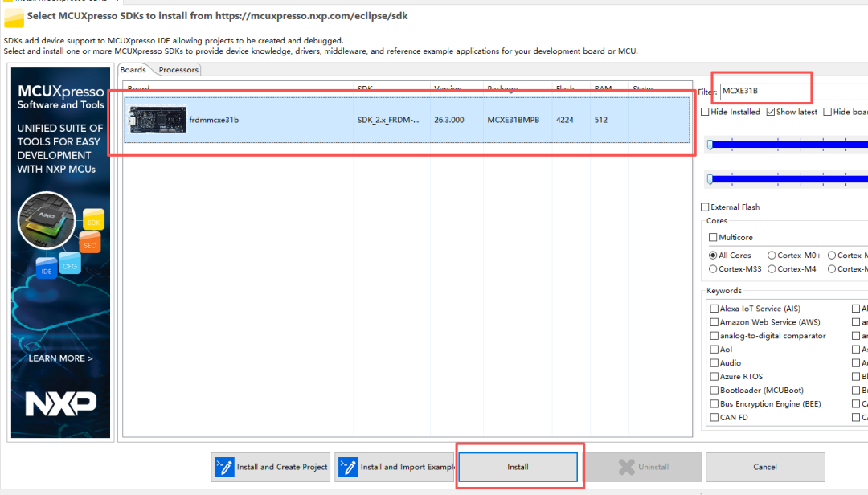Click the Install button
This screenshot has width=868, height=495.
point(518,468)
